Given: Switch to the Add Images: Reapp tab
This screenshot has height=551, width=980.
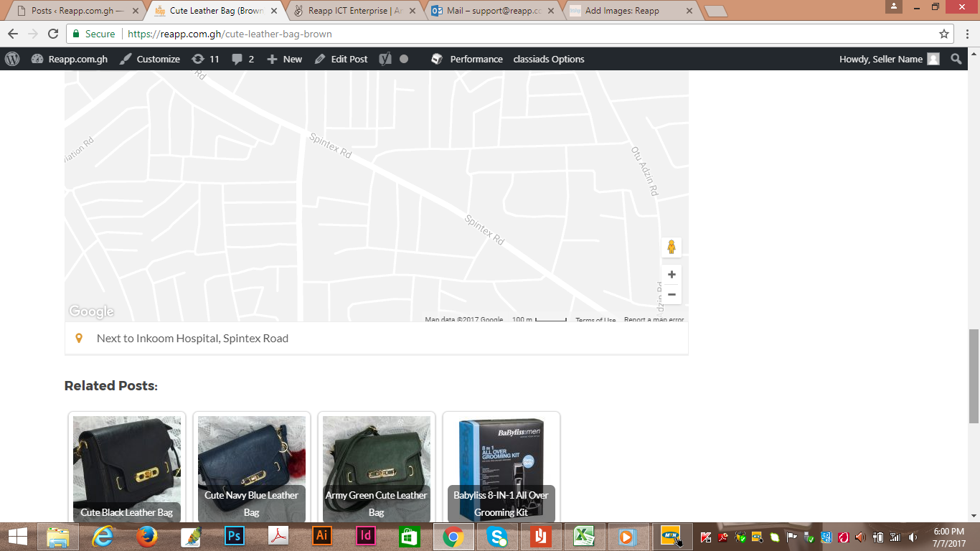Looking at the screenshot, I should coord(632,11).
